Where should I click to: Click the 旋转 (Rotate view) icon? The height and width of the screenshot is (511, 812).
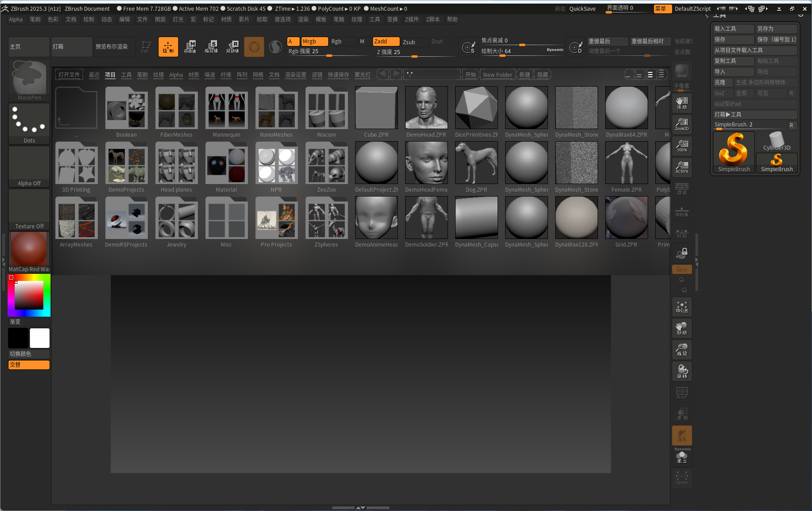[682, 371]
